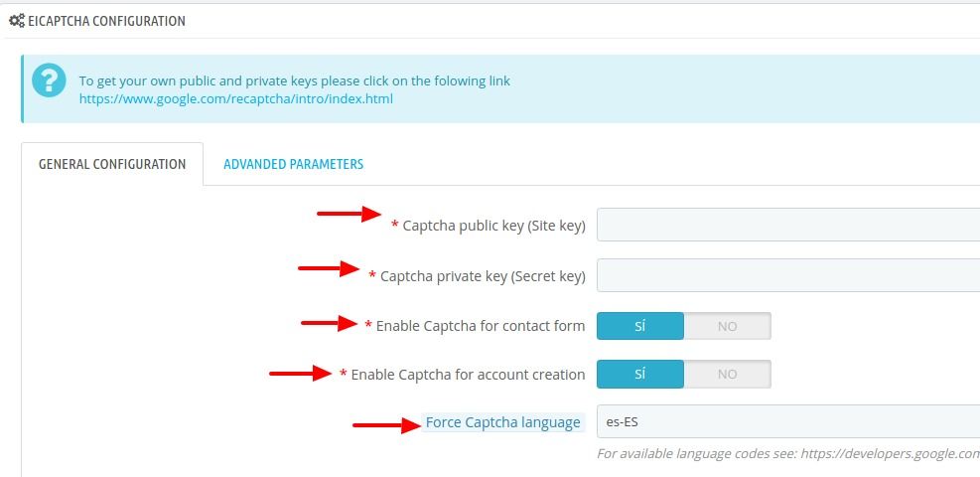The height and width of the screenshot is (477, 980).
Task: Set account creation Captcha to NO
Action: point(728,374)
